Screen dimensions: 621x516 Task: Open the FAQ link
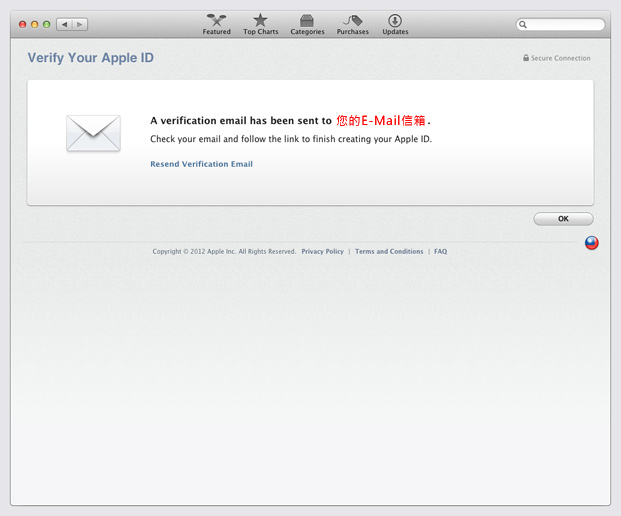[x=440, y=251]
